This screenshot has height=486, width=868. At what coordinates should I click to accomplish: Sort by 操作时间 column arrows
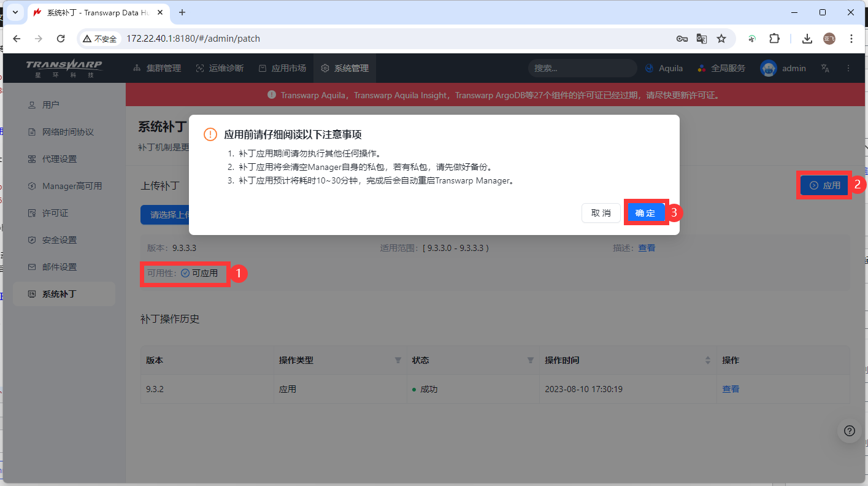708,360
